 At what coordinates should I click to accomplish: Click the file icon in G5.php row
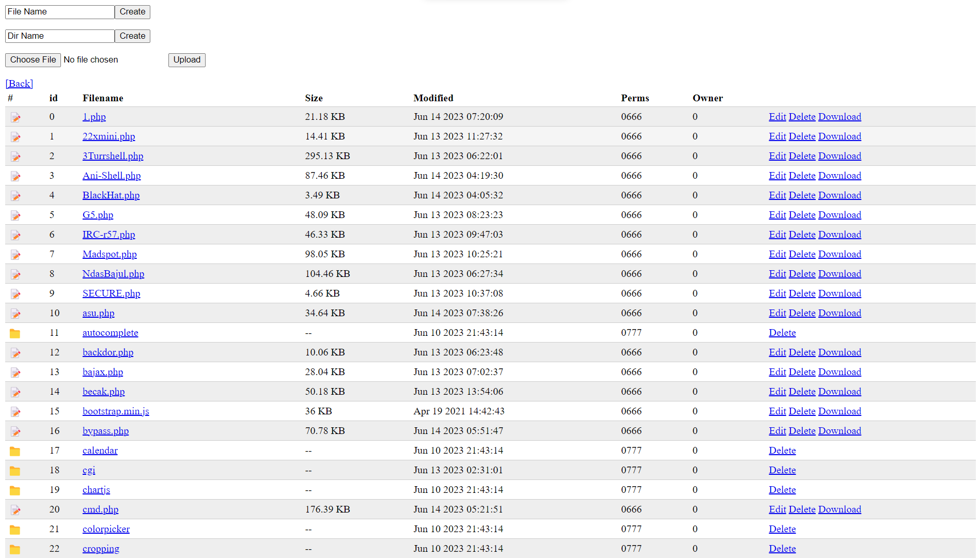(15, 215)
